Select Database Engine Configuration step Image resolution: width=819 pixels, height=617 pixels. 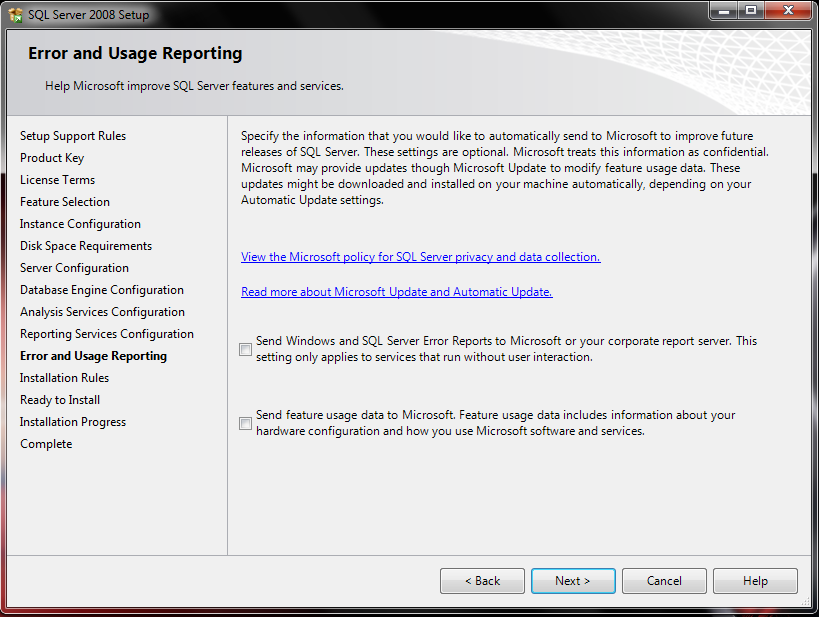pos(102,289)
